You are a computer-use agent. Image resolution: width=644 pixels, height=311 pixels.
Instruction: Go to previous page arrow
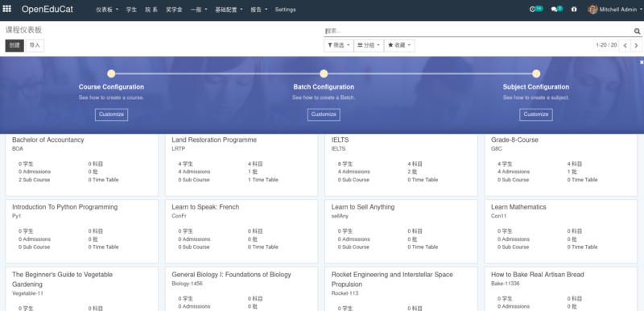(x=625, y=45)
